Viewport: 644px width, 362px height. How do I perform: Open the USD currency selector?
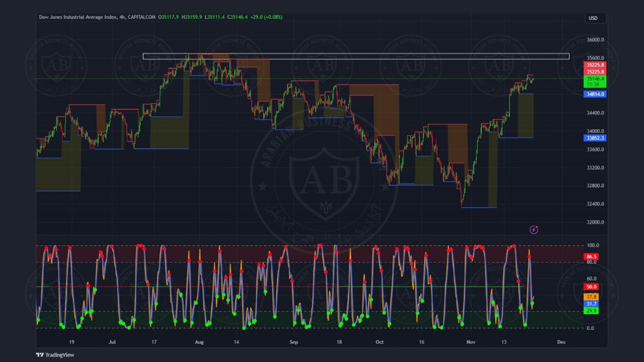click(595, 18)
